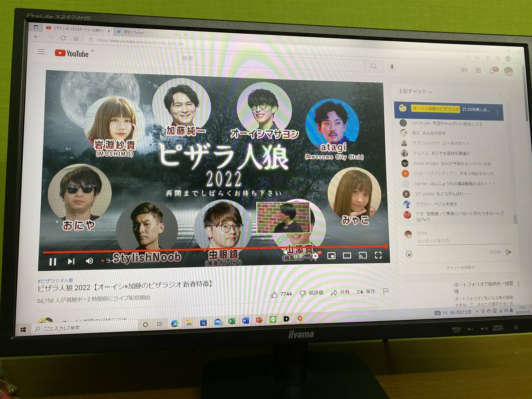This screenshot has height=399, width=532.
Task: Pause the live stream video
Action: [x=53, y=261]
